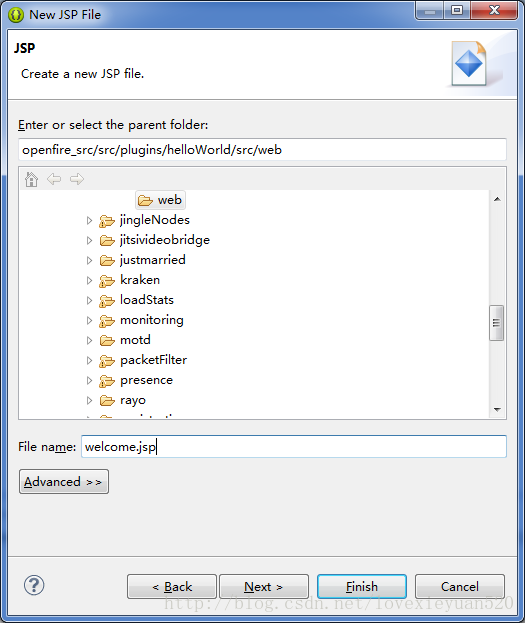This screenshot has height=623, width=525.
Task: Expand the packetFilter folder
Action: (x=89, y=360)
